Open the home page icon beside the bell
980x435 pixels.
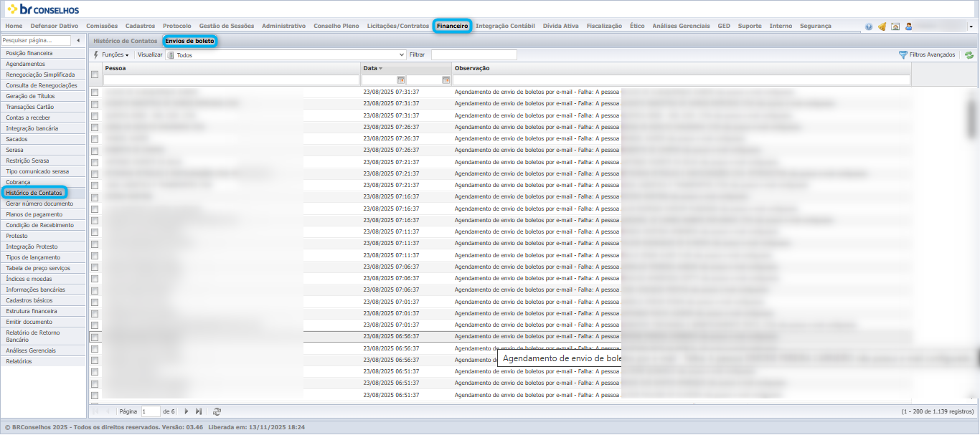pos(895,27)
